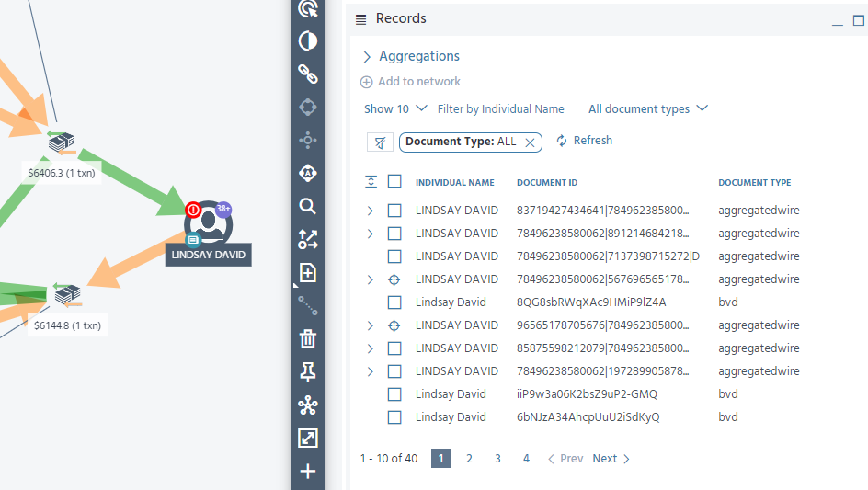Click the $6144.8 transaction money icon
The width and height of the screenshot is (868, 490).
(x=67, y=294)
